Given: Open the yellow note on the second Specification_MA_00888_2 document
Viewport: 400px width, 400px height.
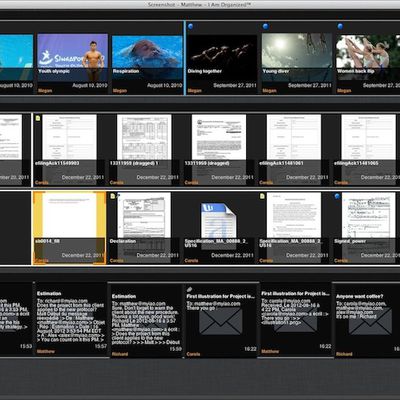Looking at the screenshot, I should coord(262,196).
